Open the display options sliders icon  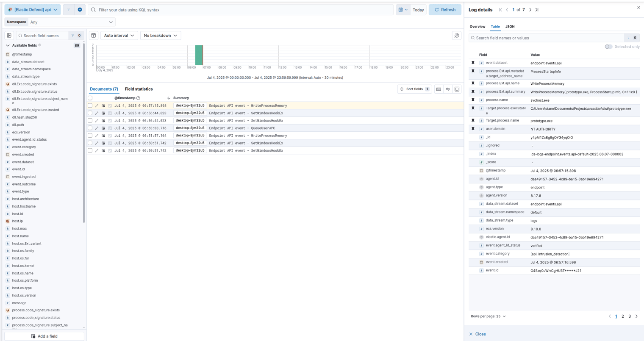pos(448,89)
